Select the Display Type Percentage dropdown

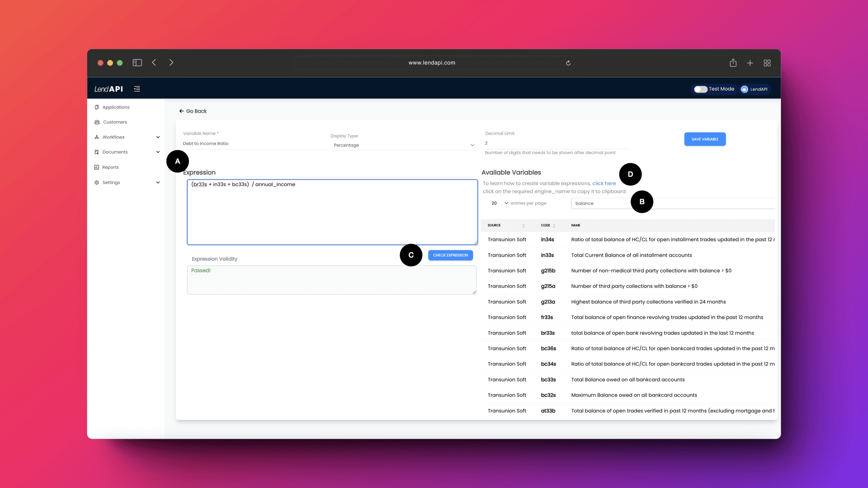403,144
